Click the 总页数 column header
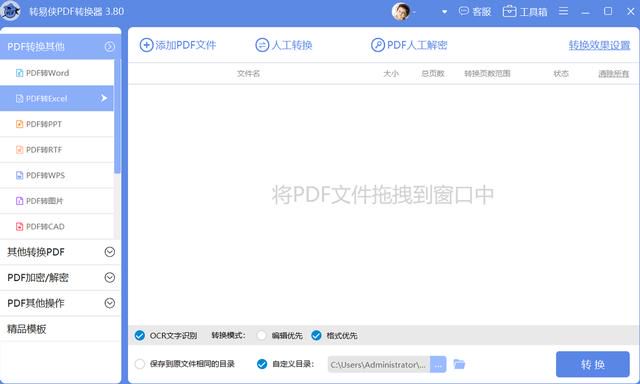The width and height of the screenshot is (640, 384). [433, 73]
